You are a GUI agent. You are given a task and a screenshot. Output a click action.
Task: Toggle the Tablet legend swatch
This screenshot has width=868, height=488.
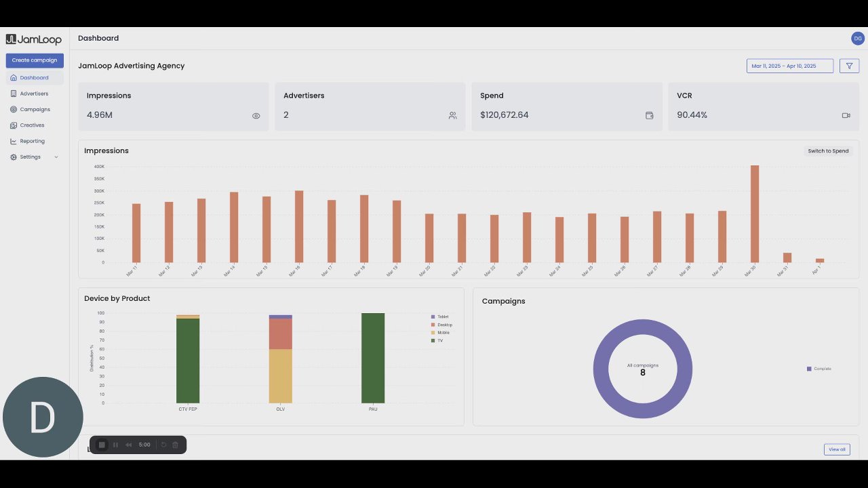coord(433,317)
